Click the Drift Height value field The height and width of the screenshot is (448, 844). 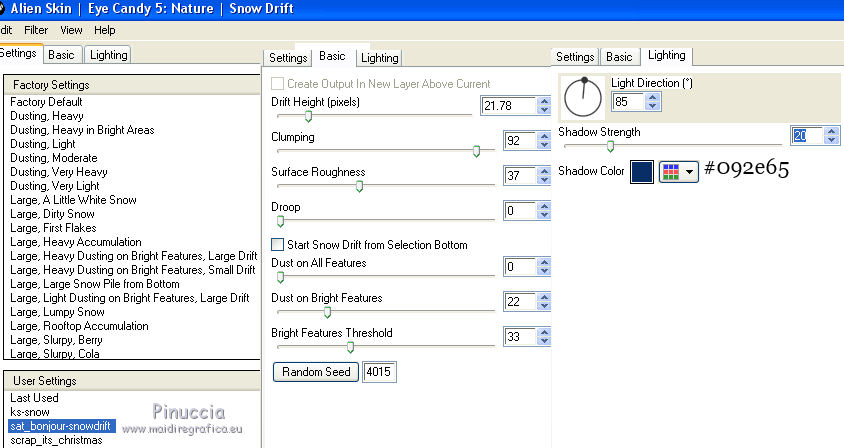click(x=508, y=106)
